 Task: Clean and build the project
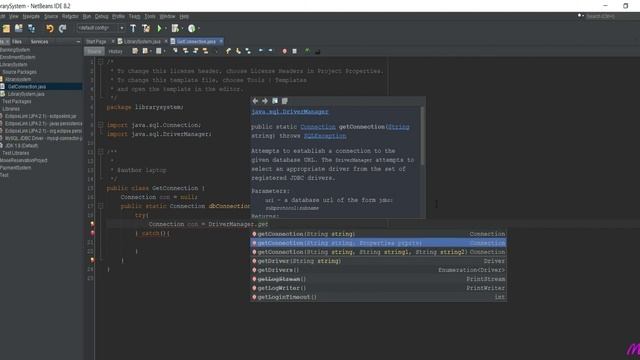tap(146, 28)
